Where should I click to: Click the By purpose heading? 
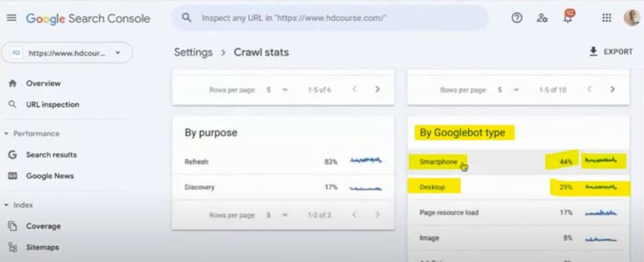pos(211,132)
